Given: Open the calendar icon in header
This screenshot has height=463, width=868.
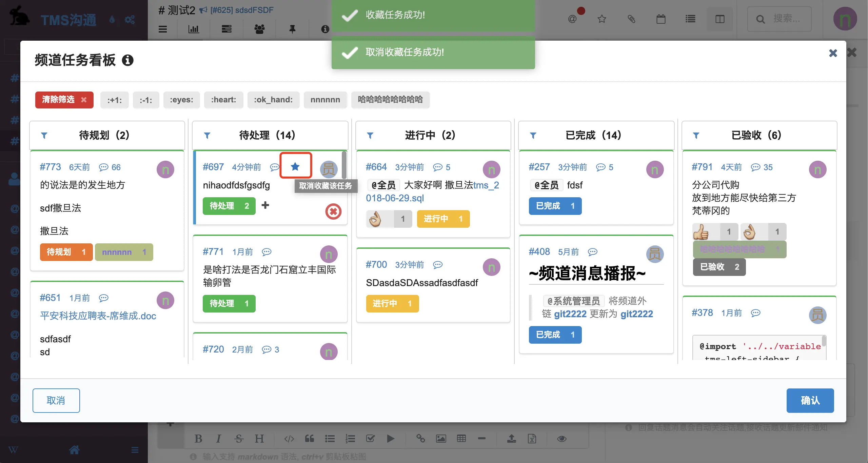Looking at the screenshot, I should (661, 19).
